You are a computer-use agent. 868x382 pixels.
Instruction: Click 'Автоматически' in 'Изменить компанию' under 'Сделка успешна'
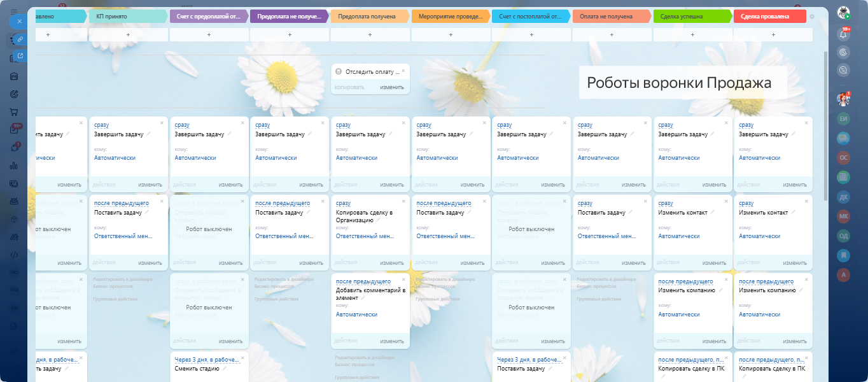tap(679, 315)
